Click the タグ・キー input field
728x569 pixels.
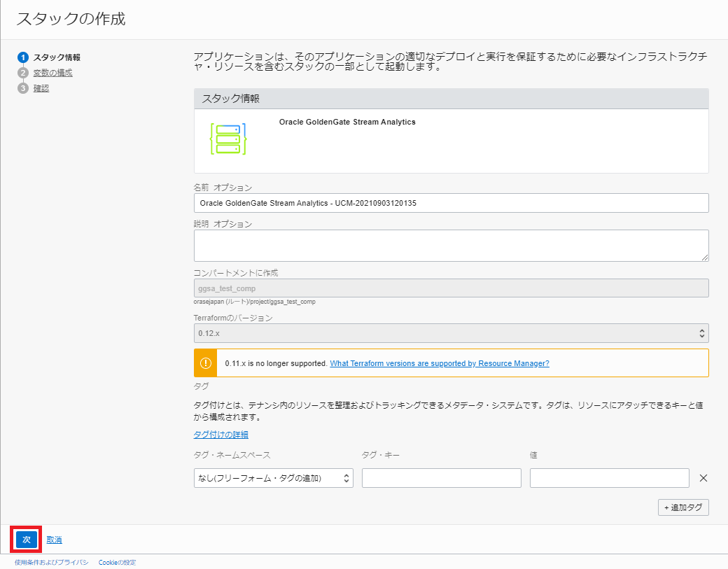tap(441, 478)
